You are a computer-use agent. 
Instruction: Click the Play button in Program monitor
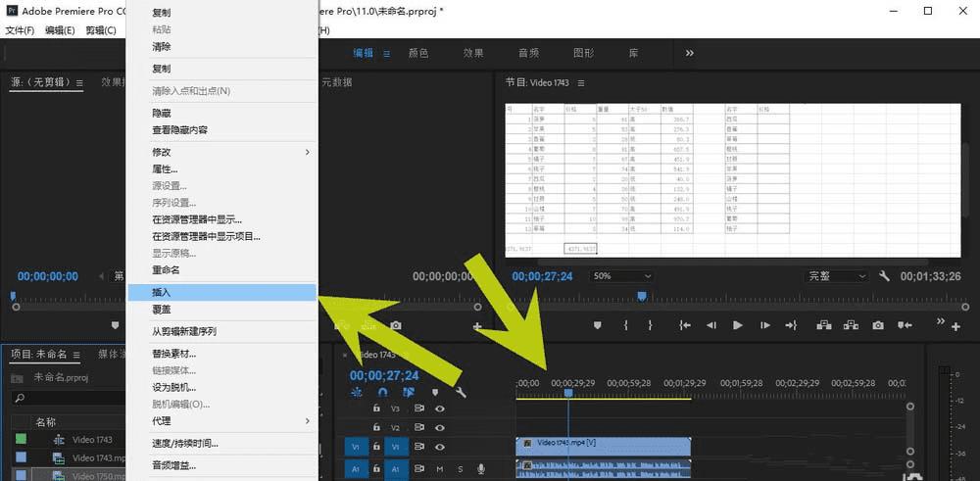pos(738,325)
